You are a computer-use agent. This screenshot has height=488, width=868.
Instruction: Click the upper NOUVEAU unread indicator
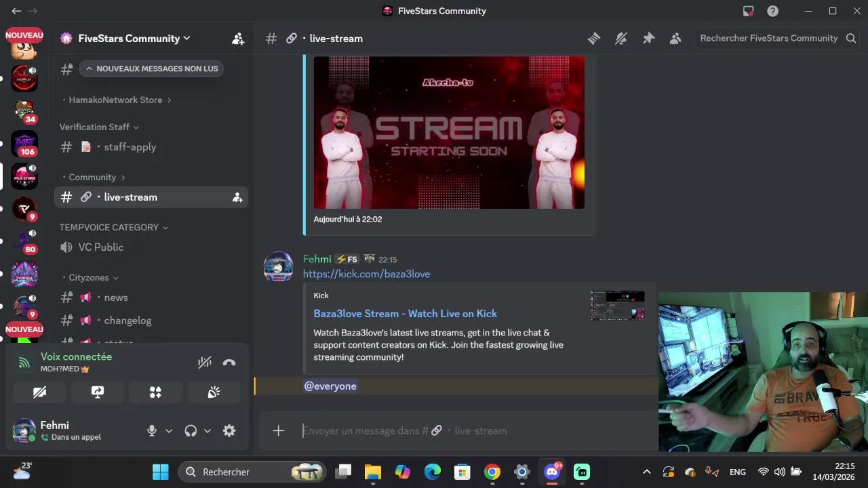pyautogui.click(x=24, y=35)
